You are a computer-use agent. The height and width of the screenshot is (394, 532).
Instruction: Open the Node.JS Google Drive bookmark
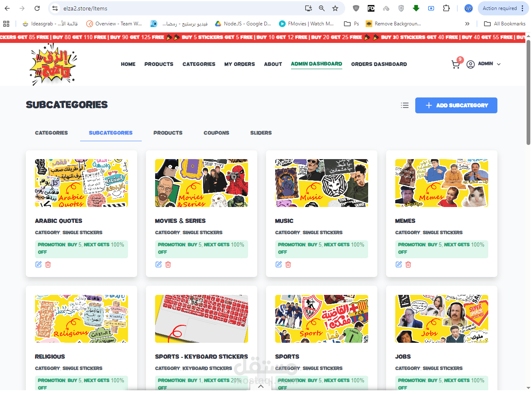[243, 24]
